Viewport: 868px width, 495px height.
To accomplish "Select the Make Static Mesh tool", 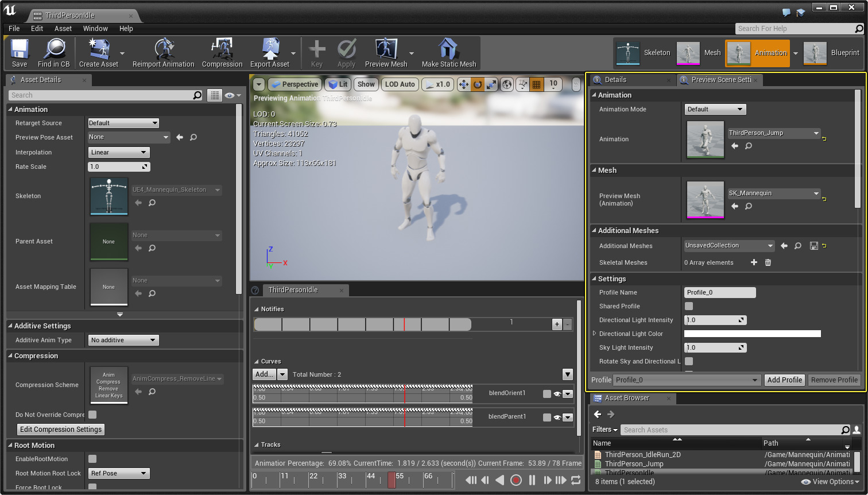I will point(449,52).
